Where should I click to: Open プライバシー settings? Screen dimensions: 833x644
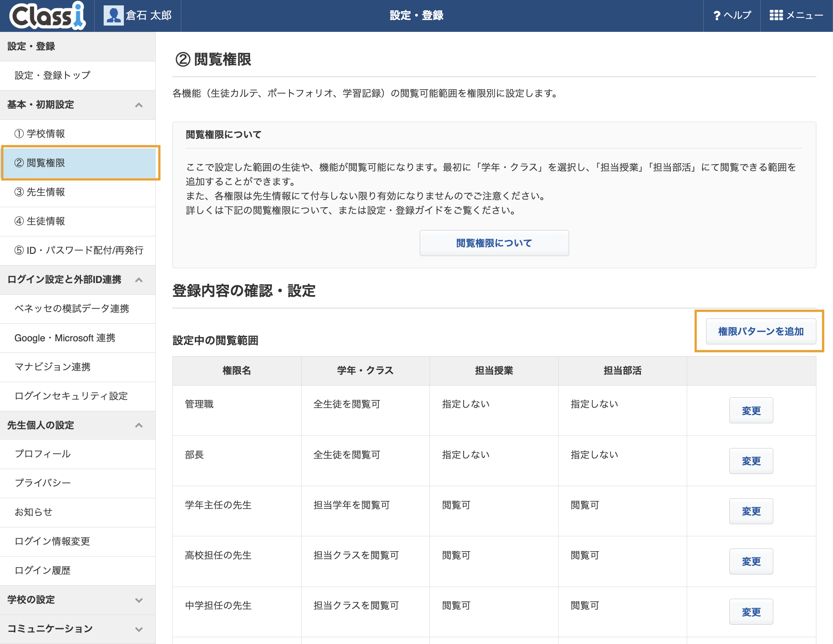[78, 483]
